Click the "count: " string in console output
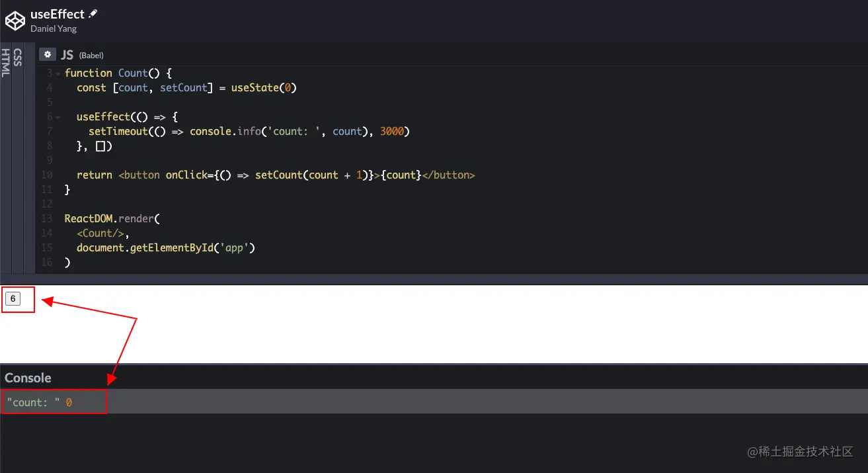This screenshot has width=868, height=473. 33,402
